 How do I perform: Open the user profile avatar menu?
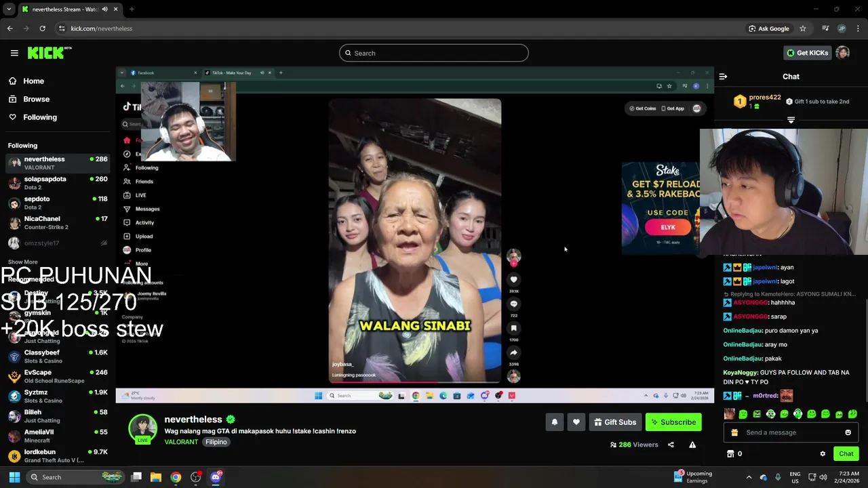[x=842, y=53]
